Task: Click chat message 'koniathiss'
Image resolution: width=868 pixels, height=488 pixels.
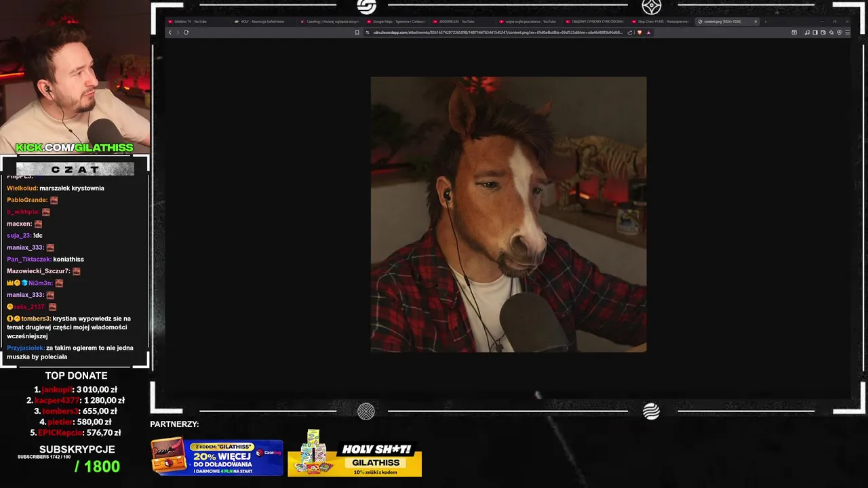Action: pos(68,259)
